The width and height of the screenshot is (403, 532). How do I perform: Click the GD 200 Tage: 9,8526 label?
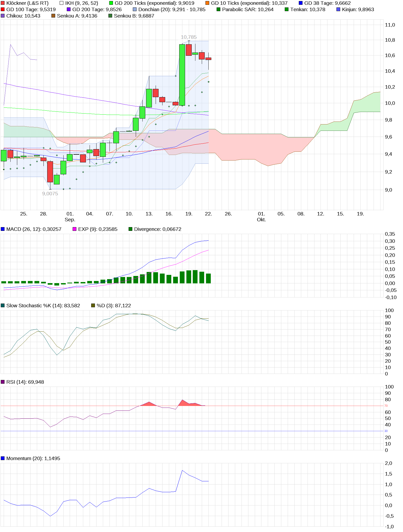pyautogui.click(x=97, y=10)
